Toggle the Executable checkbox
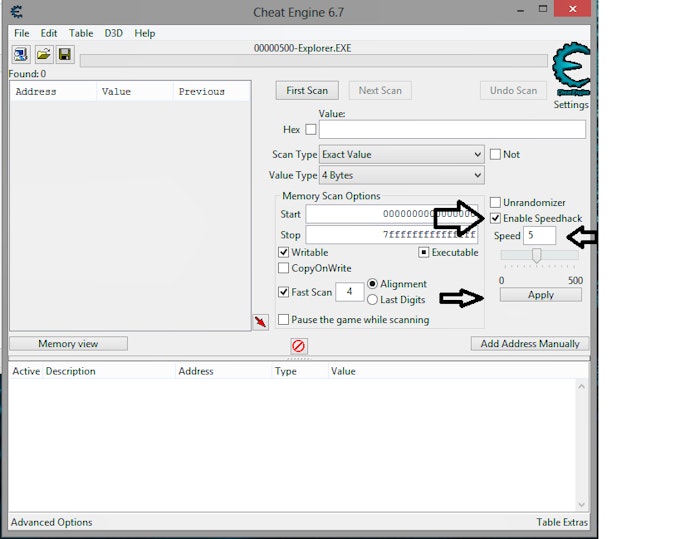Viewport: 680px width, 539px height. tap(423, 252)
